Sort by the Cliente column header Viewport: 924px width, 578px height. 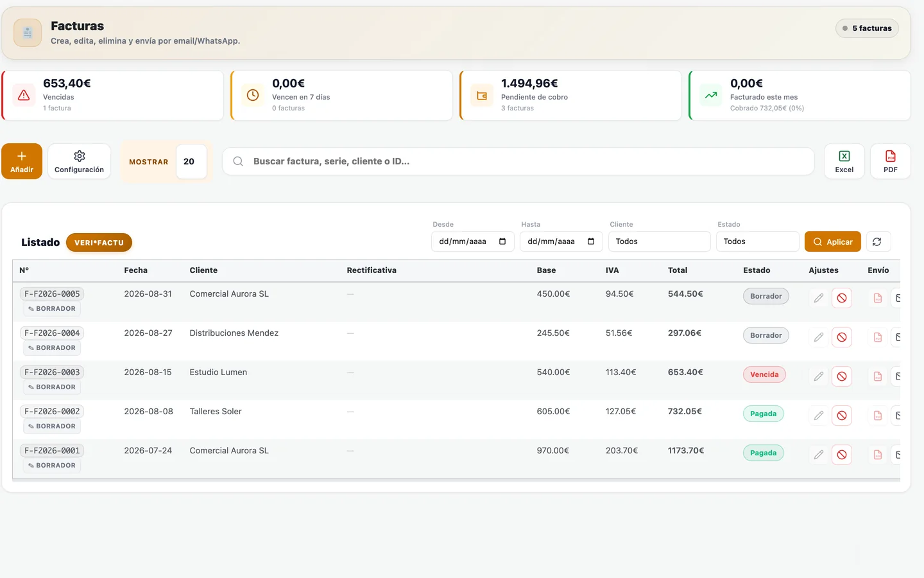pos(203,270)
